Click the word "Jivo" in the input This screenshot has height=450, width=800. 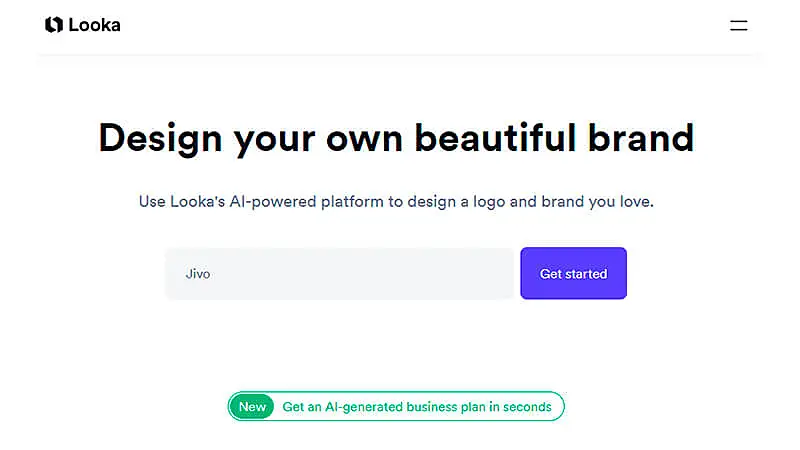pos(198,274)
